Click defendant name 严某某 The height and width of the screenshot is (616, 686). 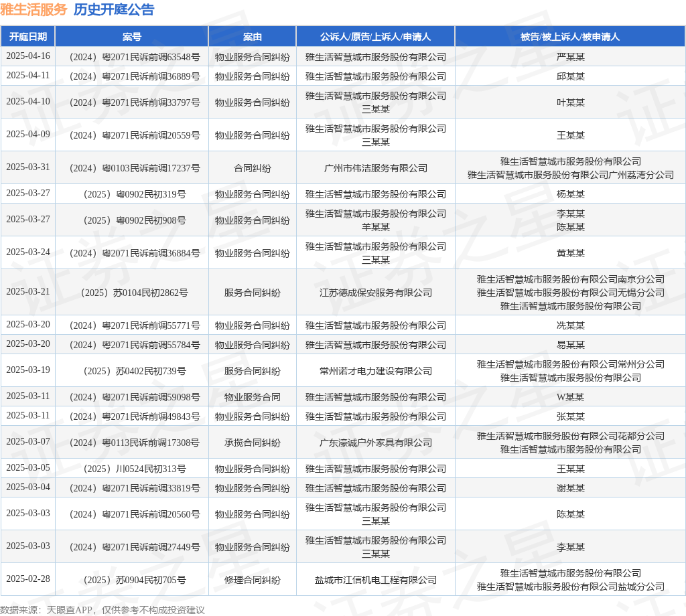[x=571, y=57]
